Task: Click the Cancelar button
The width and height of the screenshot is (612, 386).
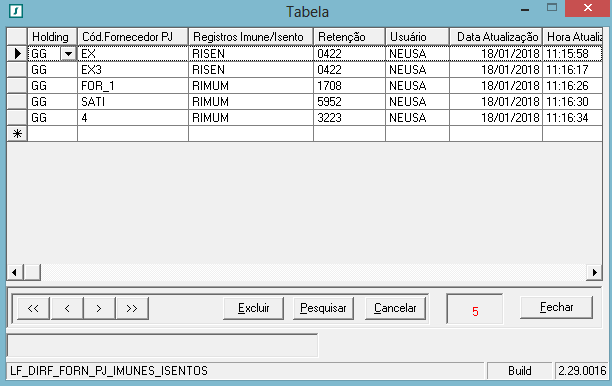Action: tap(395, 308)
